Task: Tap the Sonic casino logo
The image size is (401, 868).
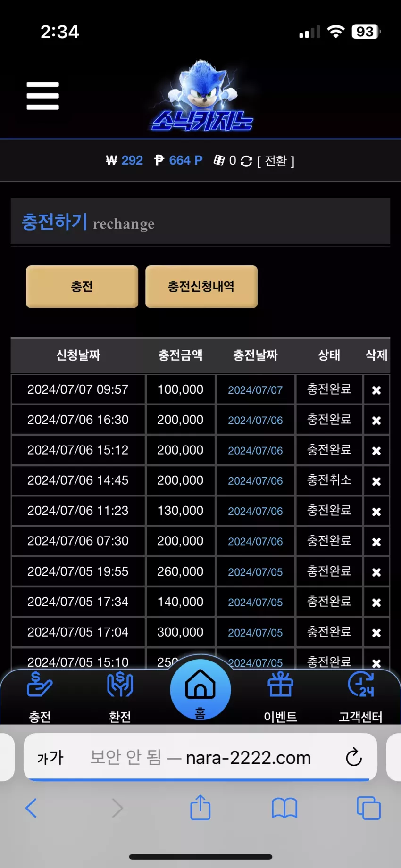Action: coord(202,96)
